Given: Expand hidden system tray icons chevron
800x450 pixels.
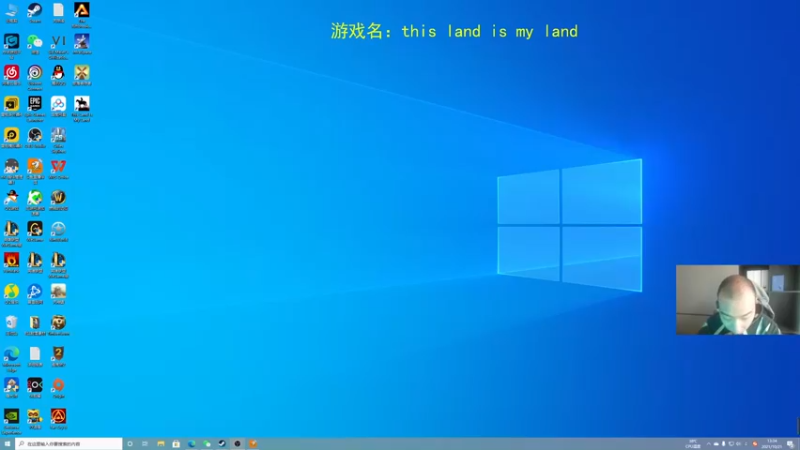Looking at the screenshot, I should coord(708,444).
